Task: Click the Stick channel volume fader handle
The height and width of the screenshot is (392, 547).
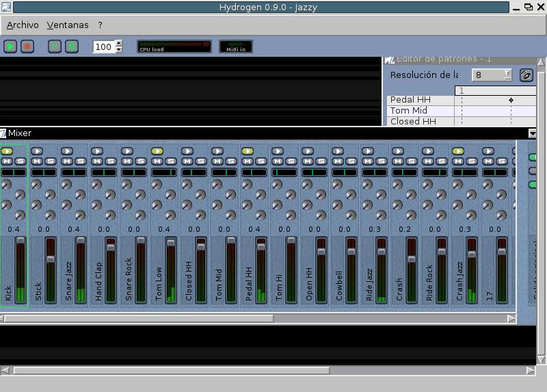Action: click(x=51, y=259)
